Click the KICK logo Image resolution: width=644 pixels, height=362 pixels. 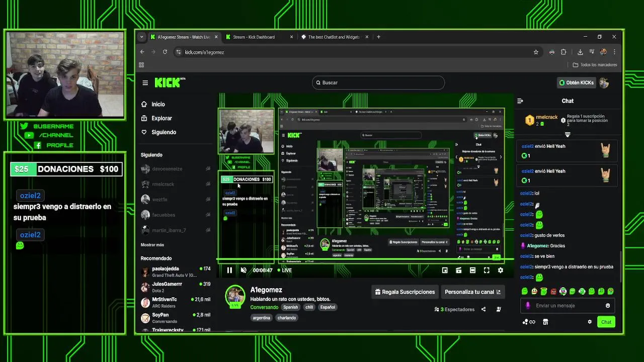170,82
